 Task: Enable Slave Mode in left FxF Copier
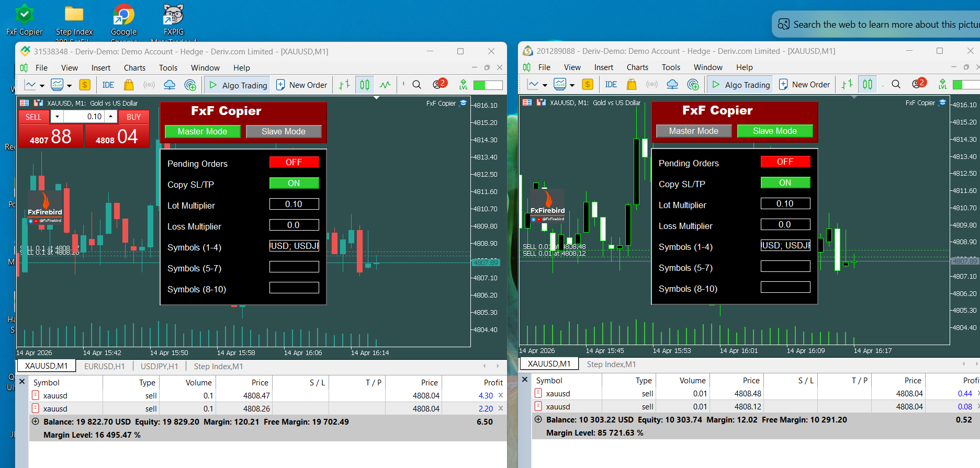tap(284, 132)
